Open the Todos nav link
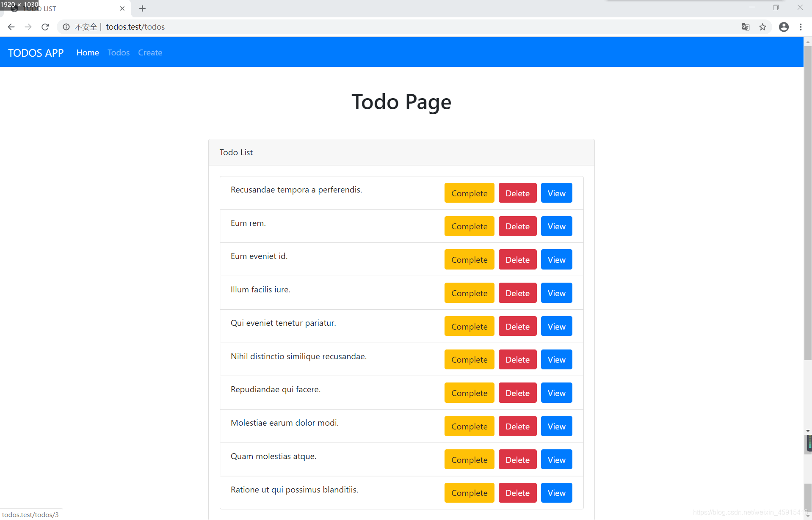The width and height of the screenshot is (812, 520). coord(119,52)
